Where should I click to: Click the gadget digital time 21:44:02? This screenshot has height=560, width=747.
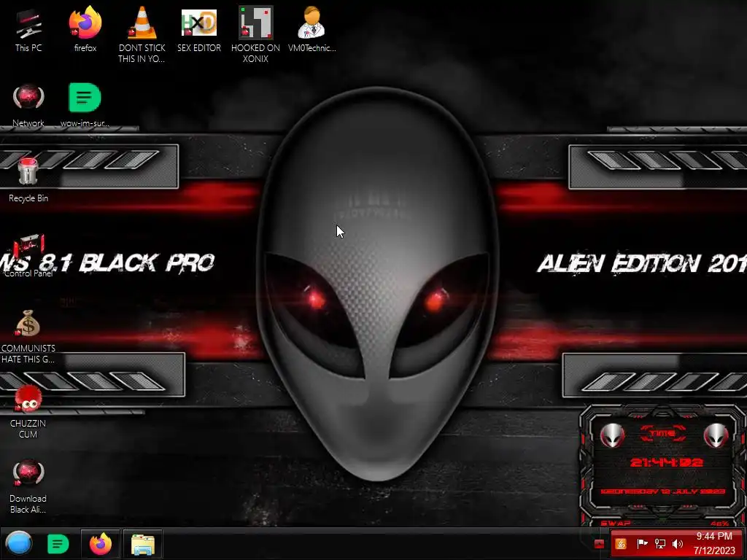point(667,462)
